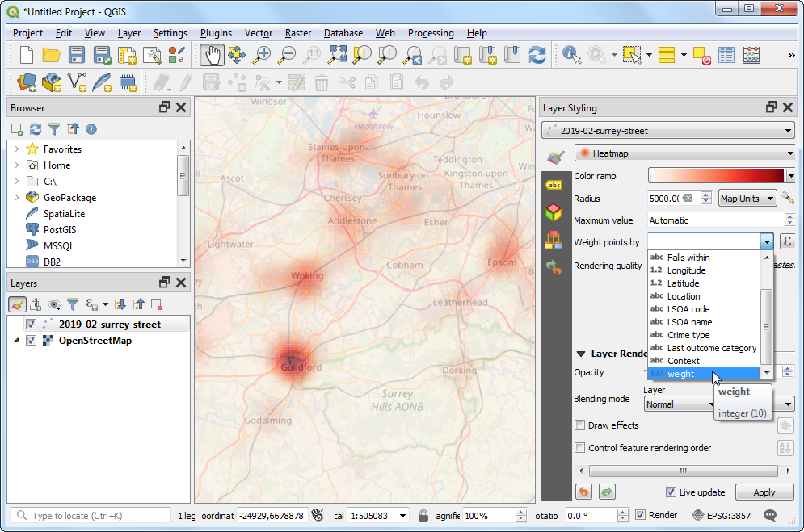This screenshot has height=532, width=804.
Task: Select the Pan Map hand tool
Action: [212, 55]
